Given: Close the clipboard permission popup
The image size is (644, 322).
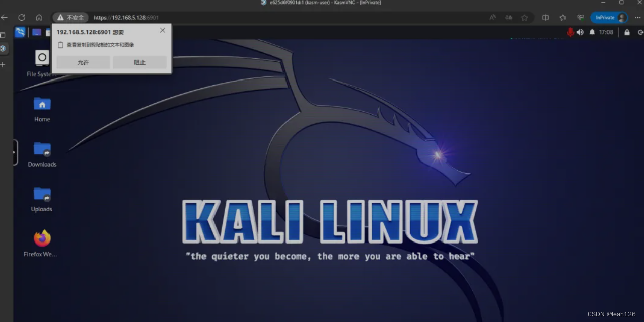Looking at the screenshot, I should 162,30.
